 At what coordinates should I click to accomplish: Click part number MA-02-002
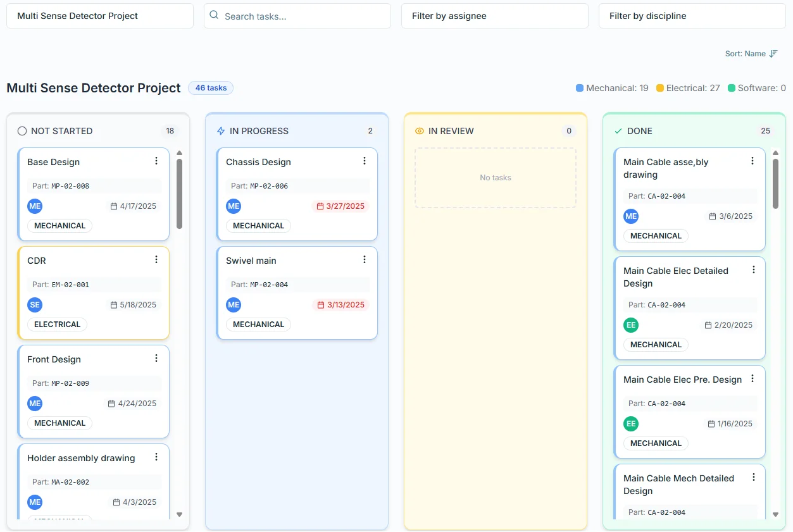coord(70,482)
